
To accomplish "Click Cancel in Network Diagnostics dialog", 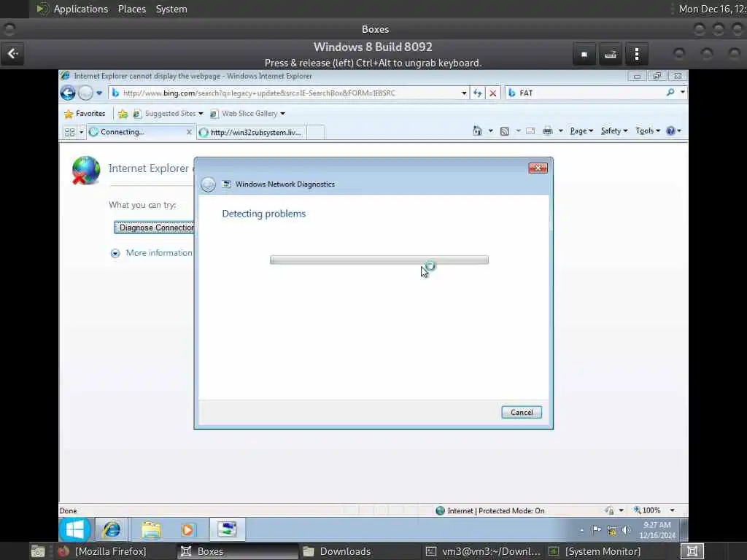I will (x=522, y=413).
